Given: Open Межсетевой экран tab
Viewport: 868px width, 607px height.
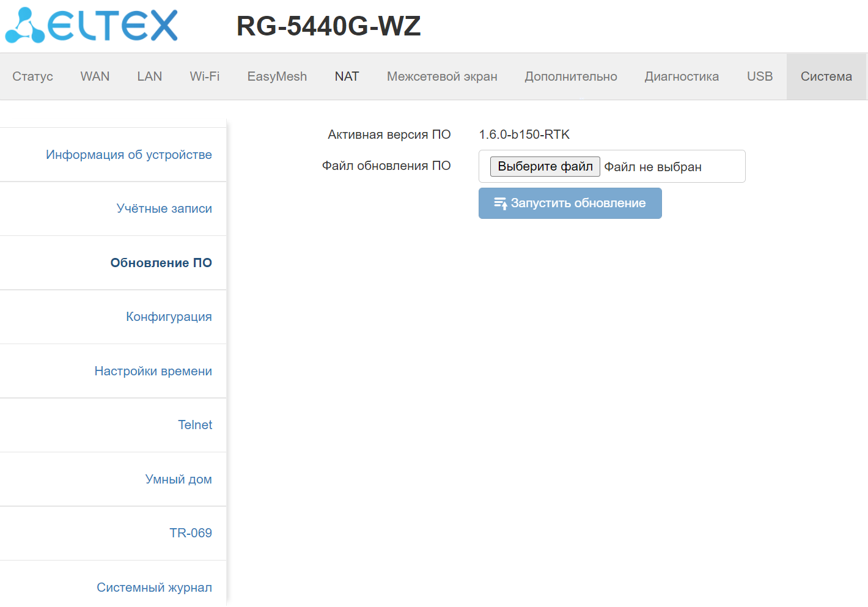Looking at the screenshot, I should point(442,76).
